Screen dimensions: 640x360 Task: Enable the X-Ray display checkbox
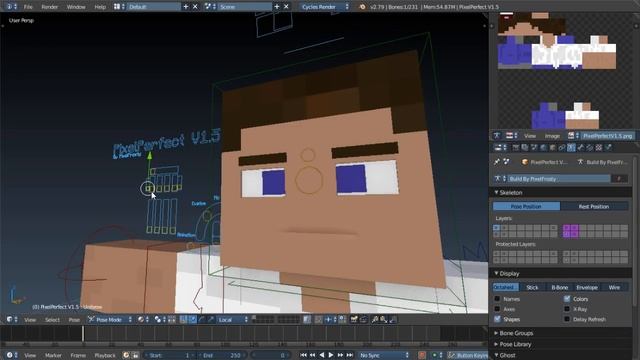tap(567, 309)
